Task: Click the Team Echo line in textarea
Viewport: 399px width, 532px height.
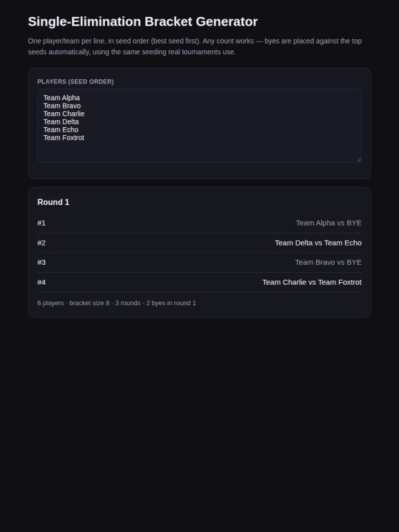Action: [x=60, y=130]
